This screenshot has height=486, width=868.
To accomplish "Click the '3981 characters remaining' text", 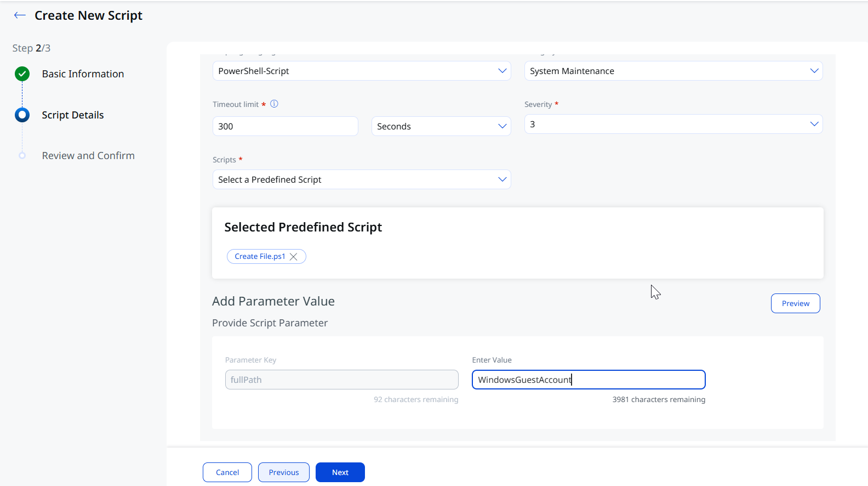I will click(x=659, y=399).
